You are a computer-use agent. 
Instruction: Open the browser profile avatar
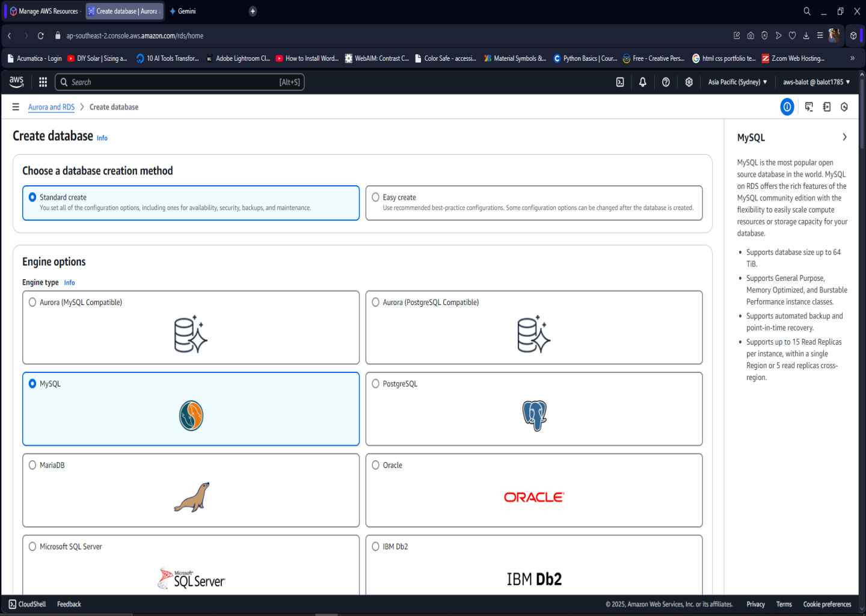click(x=834, y=35)
